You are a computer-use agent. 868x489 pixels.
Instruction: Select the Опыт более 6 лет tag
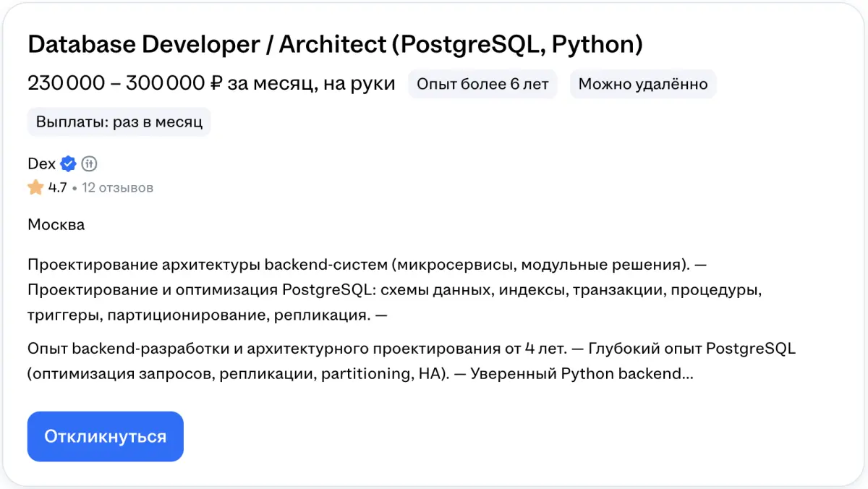coord(482,84)
